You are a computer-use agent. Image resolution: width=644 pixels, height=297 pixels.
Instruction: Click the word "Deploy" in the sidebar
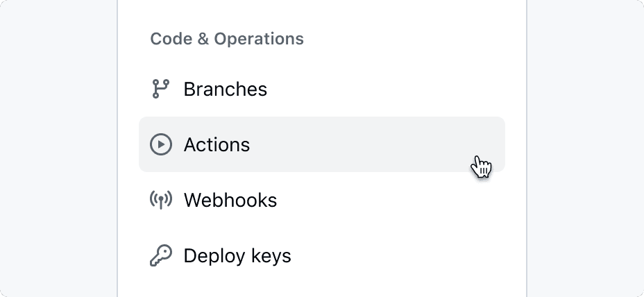pos(210,256)
